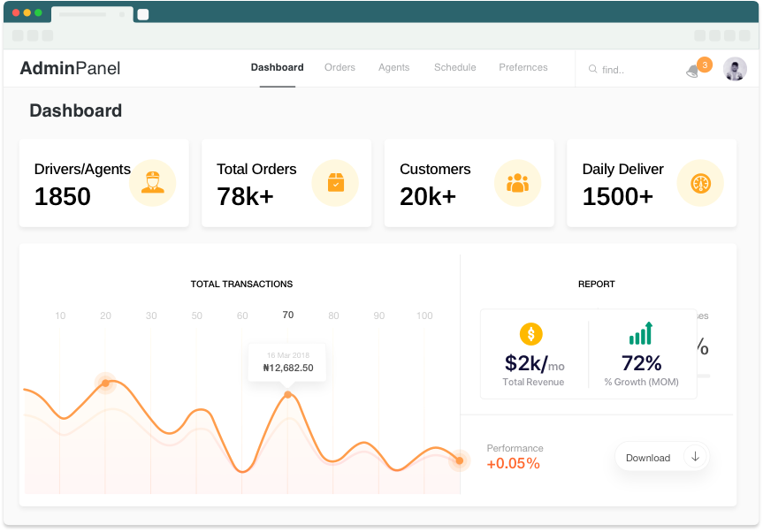Click the notification badge showing 3
The width and height of the screenshot is (763, 532).
704,65
